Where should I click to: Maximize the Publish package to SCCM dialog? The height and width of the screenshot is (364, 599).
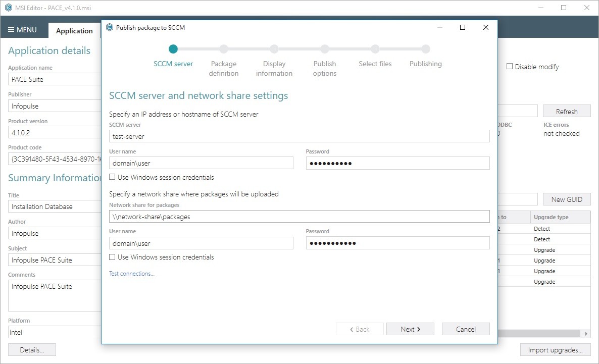coord(462,27)
